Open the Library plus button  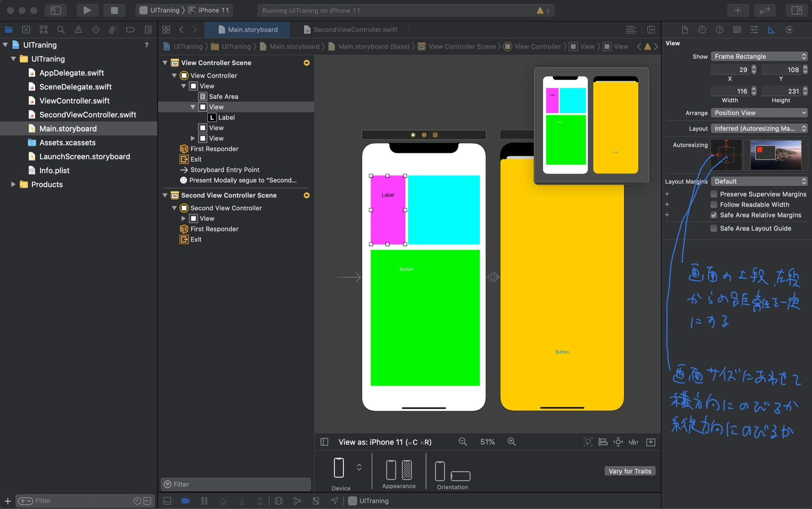coord(737,10)
